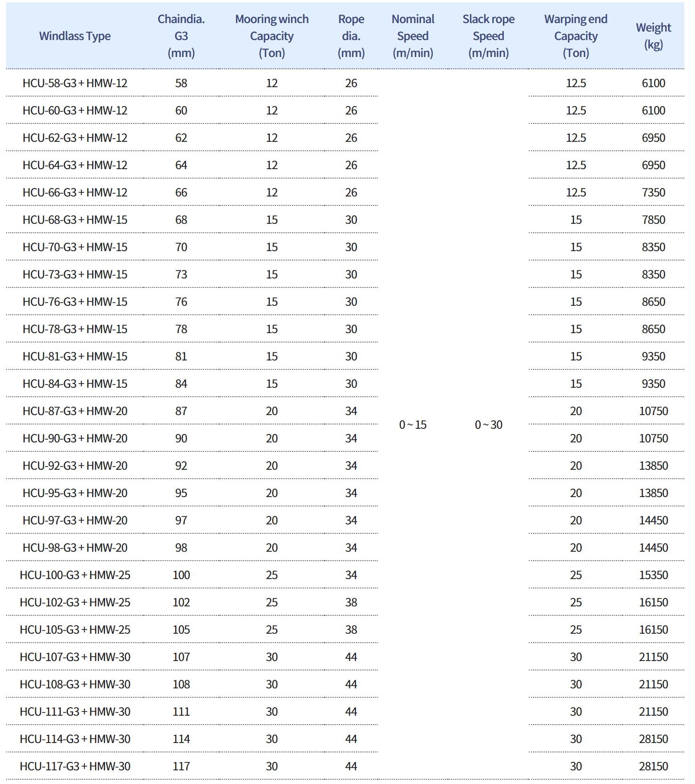The width and height of the screenshot is (695, 784).
Task: Select the HCU-62-G3 + HMW-12 row label
Action: [x=75, y=138]
